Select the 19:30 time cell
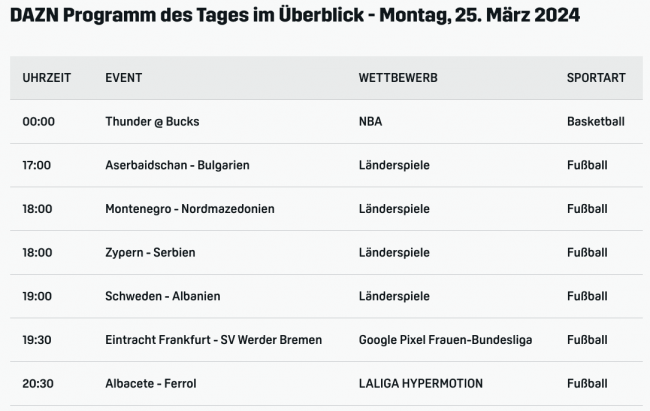650x411 pixels. (x=37, y=340)
